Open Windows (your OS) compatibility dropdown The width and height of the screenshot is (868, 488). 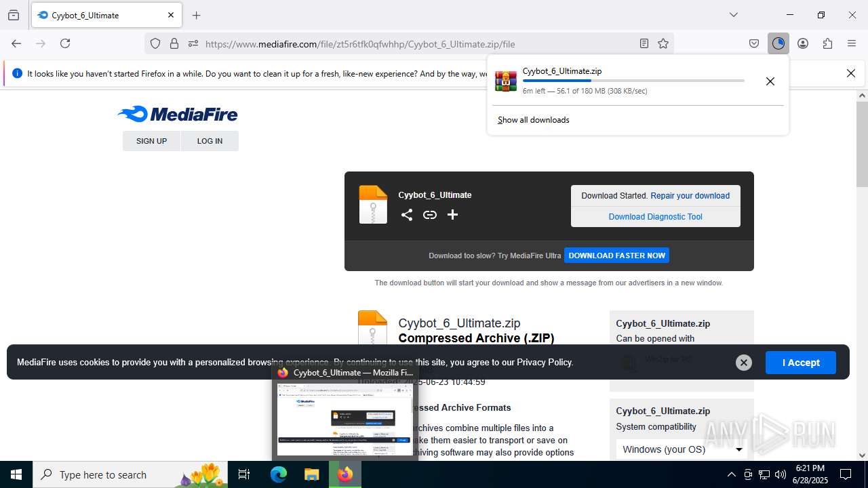click(x=682, y=449)
